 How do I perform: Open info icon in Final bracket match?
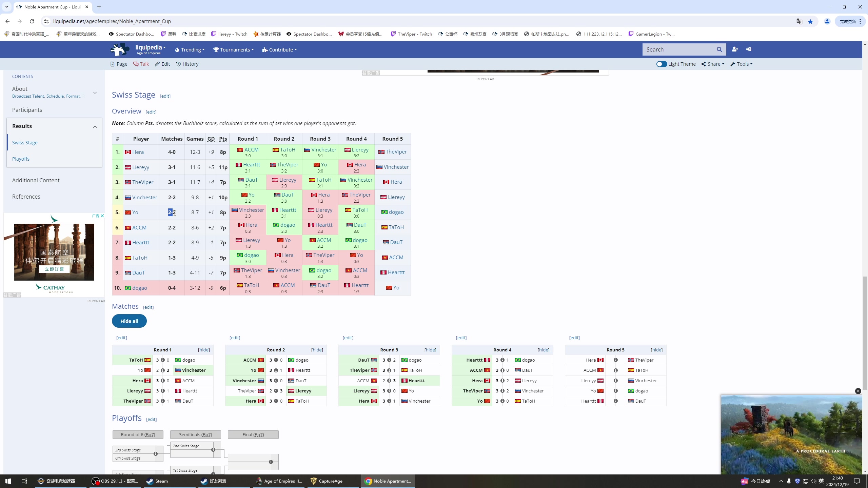point(271,462)
